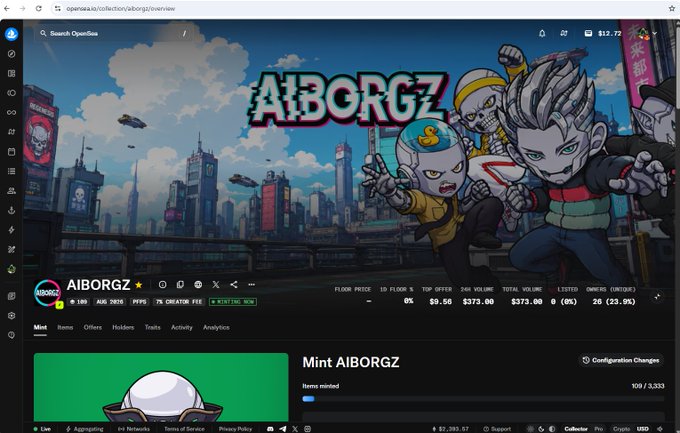Open the notes/resources icon in sidebar
Image resolution: width=680 pixels, height=433 pixels.
(x=12, y=296)
